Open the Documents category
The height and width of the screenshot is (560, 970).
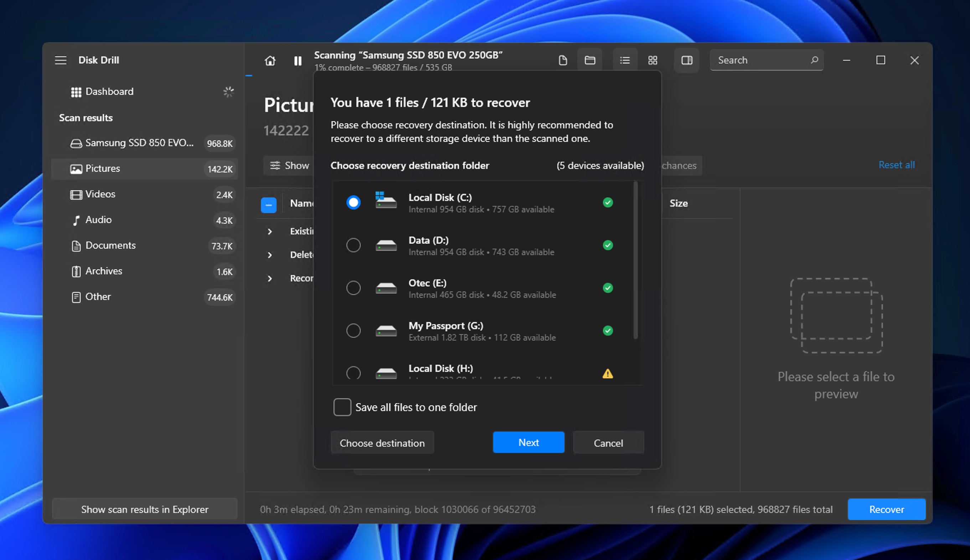tap(145, 246)
